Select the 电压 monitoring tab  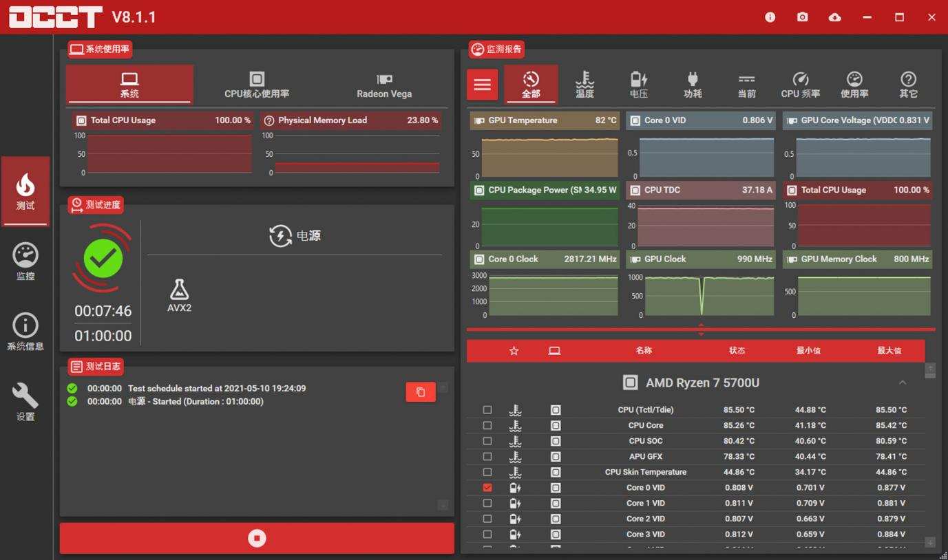coord(639,85)
